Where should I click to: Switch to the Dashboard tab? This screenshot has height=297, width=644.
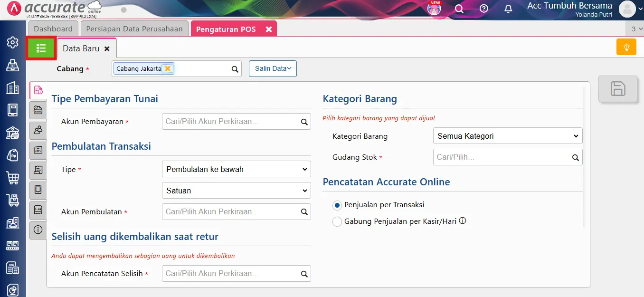coord(53,29)
